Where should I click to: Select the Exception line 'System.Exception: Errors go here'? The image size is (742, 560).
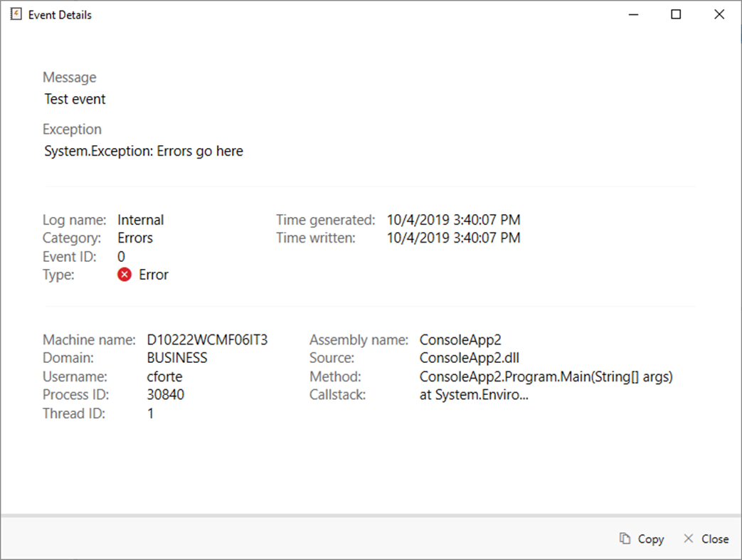click(x=144, y=150)
